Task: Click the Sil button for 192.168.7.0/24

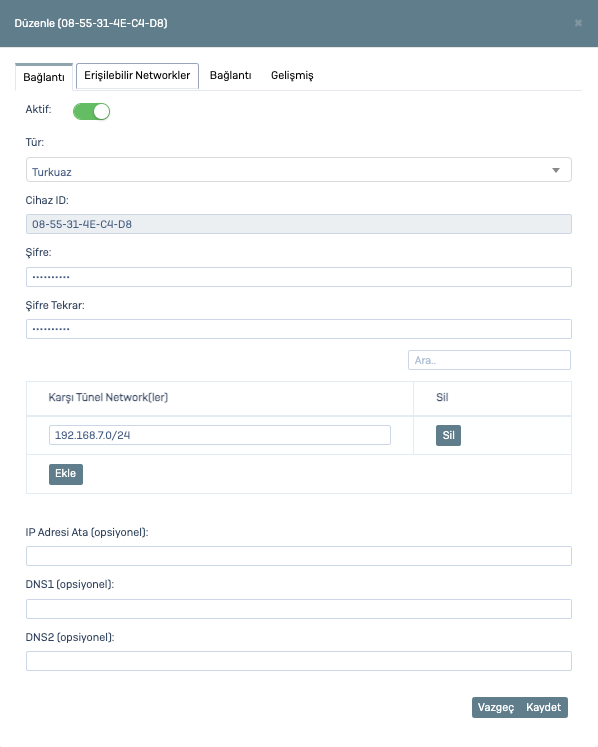Action: tap(448, 435)
